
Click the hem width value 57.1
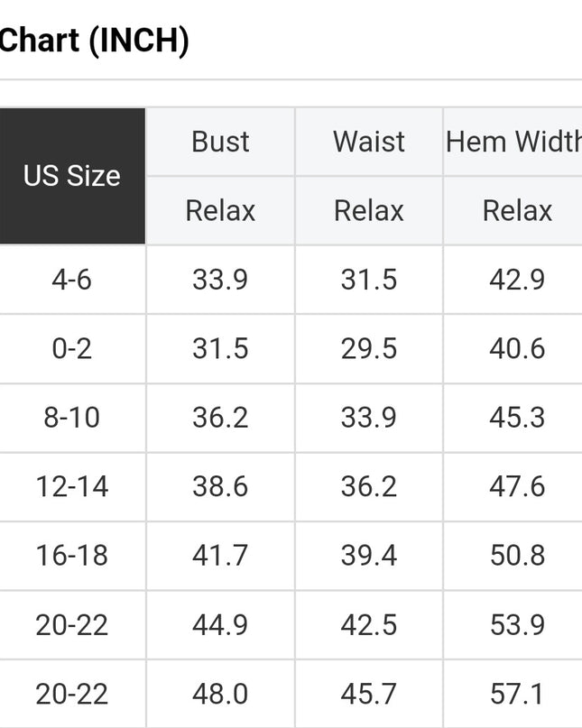coord(517,694)
